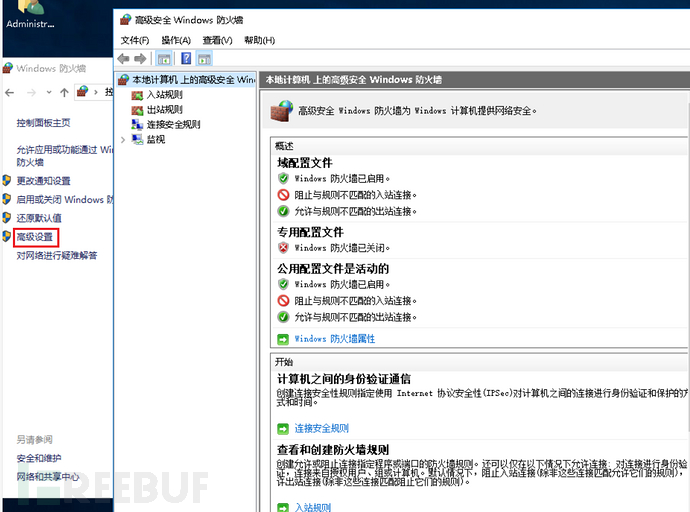Click the 出站规则 tree icon

tap(137, 110)
